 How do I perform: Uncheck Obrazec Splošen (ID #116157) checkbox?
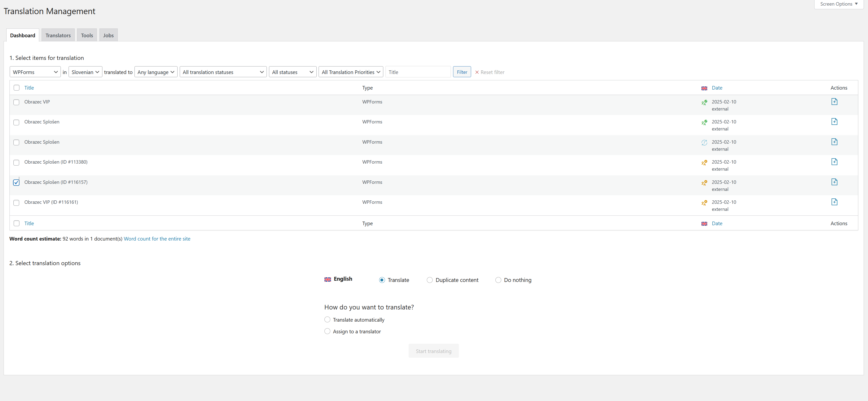tap(16, 182)
